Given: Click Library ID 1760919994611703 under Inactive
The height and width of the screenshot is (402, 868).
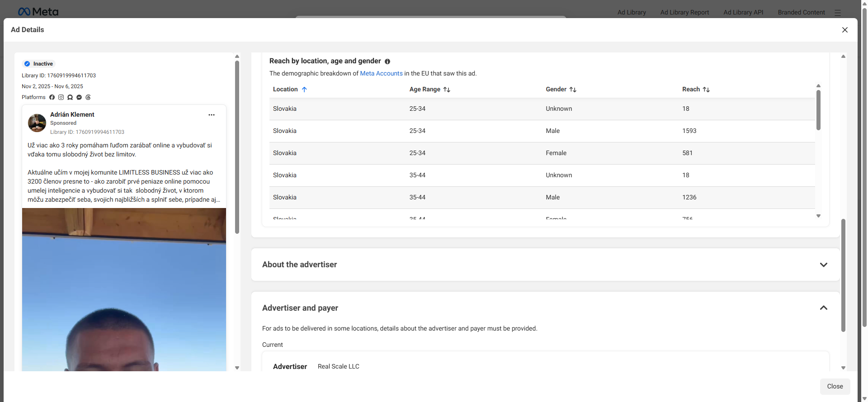Looking at the screenshot, I should pyautogui.click(x=59, y=76).
